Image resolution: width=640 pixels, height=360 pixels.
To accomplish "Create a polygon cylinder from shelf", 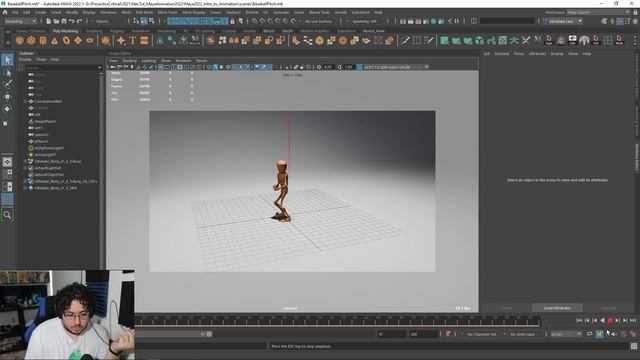I will point(43,40).
